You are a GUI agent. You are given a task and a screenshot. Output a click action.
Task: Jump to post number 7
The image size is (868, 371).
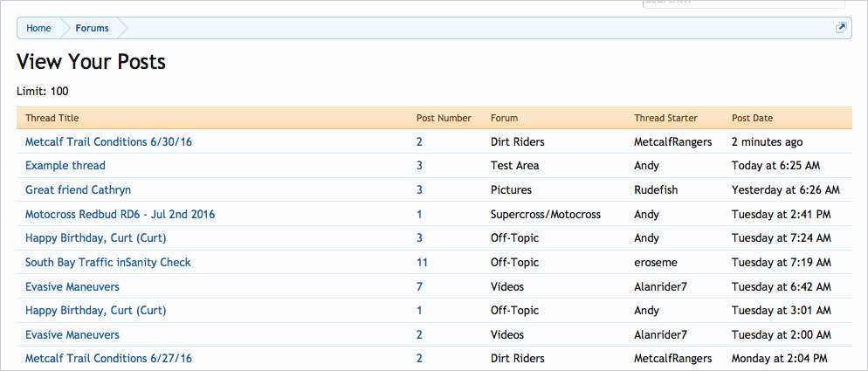coord(419,286)
